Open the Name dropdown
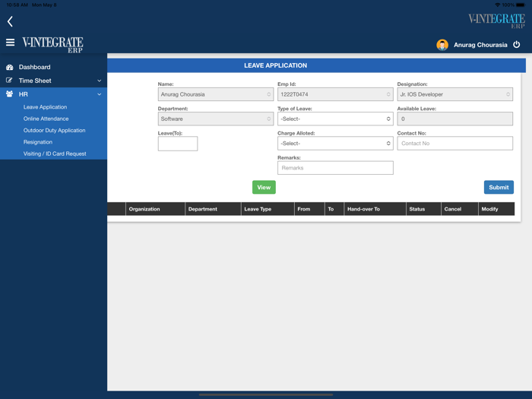 click(215, 94)
